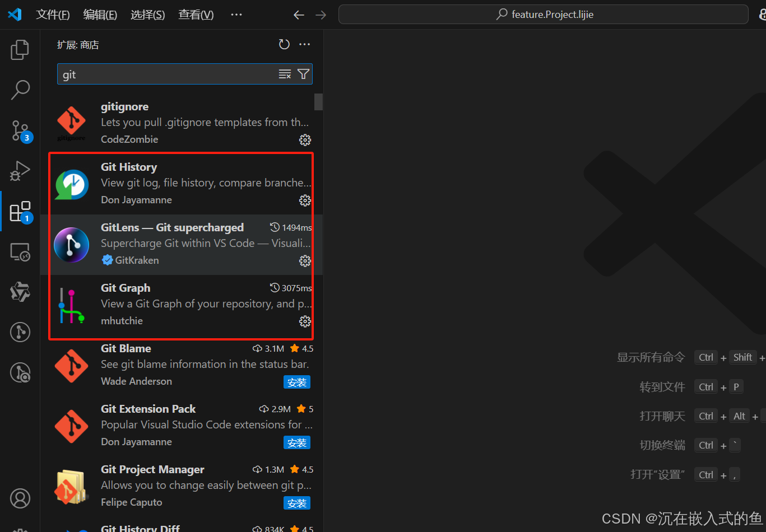Select the Git Extension Pack title

148,409
